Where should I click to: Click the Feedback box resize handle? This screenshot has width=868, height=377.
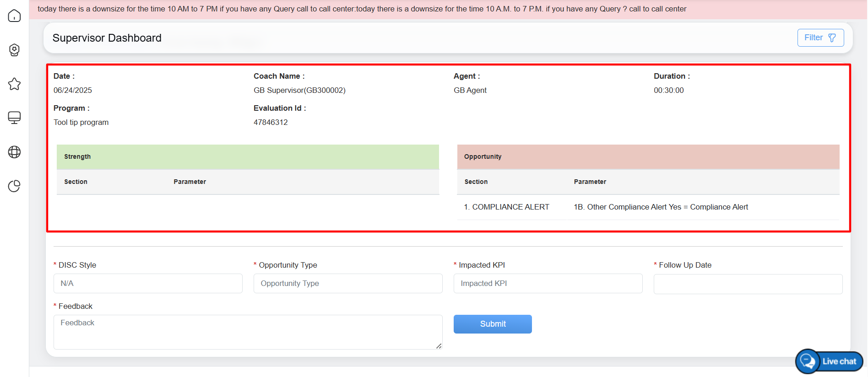point(439,346)
